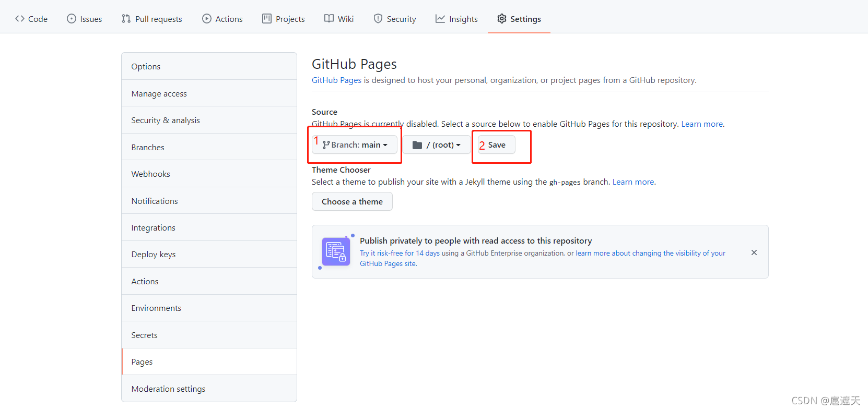Click the publish privately illustration icon
The height and width of the screenshot is (410, 868).
pyautogui.click(x=336, y=251)
